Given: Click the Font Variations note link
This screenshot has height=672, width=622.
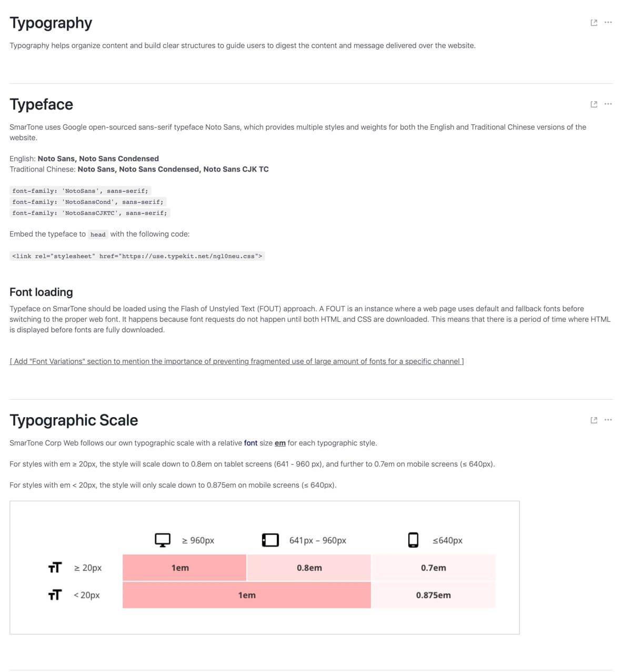Looking at the screenshot, I should (x=236, y=361).
